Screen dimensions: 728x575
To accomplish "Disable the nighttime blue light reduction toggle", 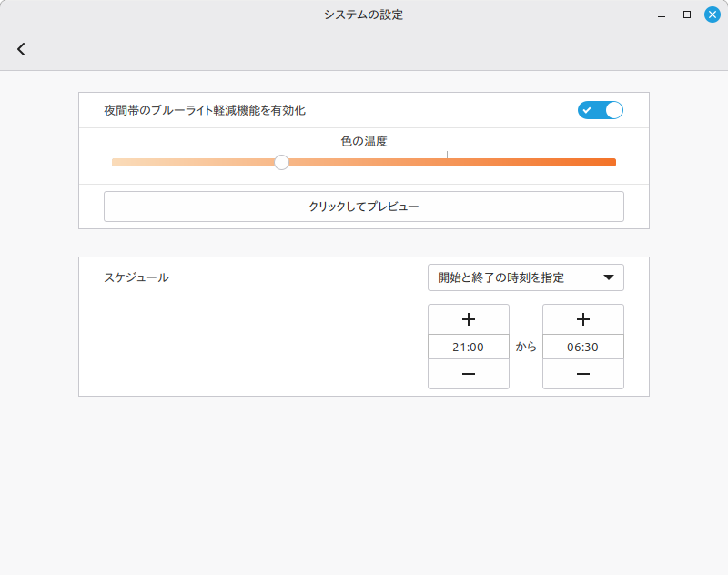I will click(x=600, y=109).
